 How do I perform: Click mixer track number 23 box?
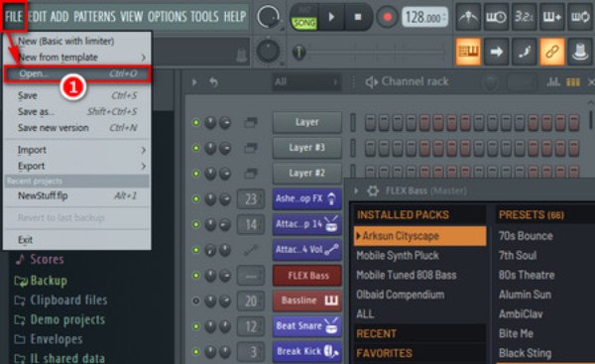(251, 199)
